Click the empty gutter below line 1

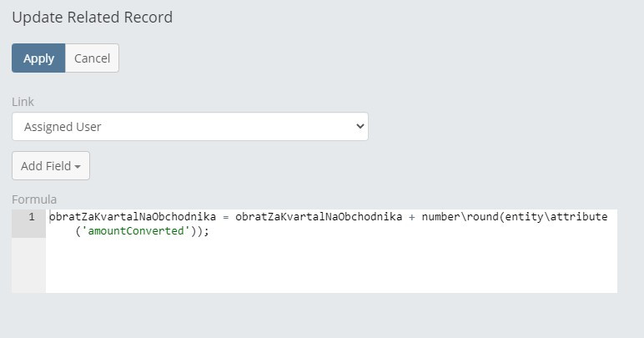[28, 265]
